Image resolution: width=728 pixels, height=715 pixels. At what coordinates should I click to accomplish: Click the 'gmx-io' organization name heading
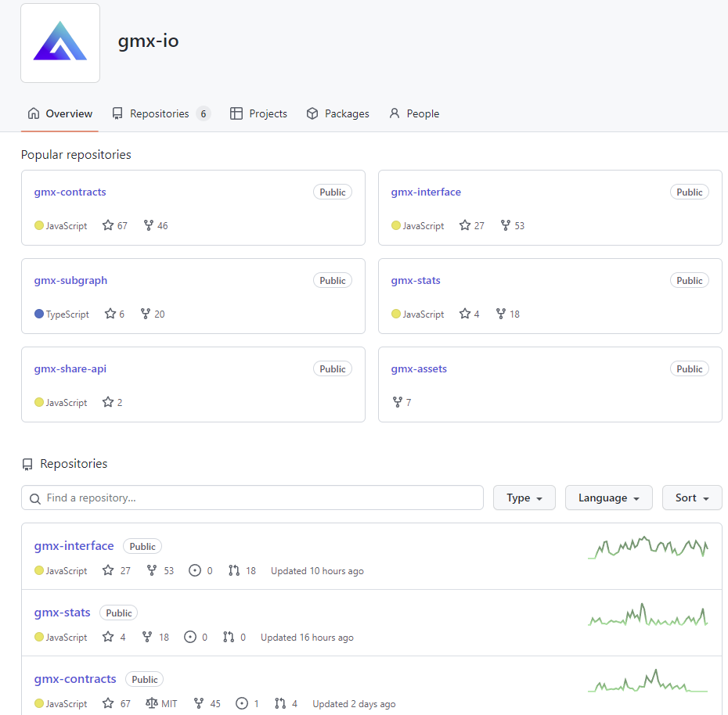click(x=148, y=41)
